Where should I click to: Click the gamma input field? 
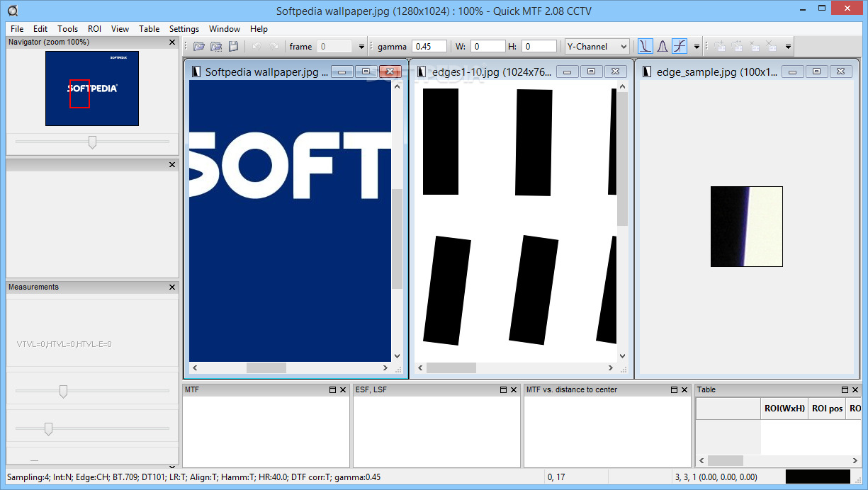(429, 46)
